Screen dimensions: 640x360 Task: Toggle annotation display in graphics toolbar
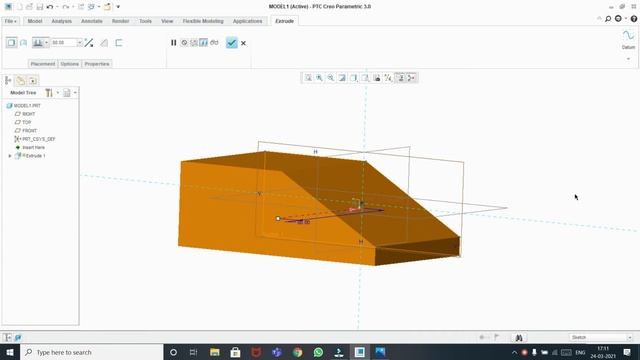[400, 78]
